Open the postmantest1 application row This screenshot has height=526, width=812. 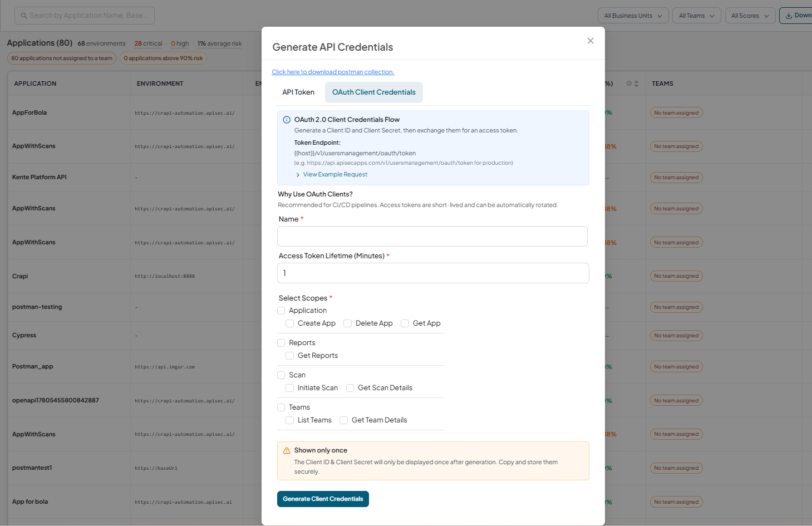click(32, 468)
